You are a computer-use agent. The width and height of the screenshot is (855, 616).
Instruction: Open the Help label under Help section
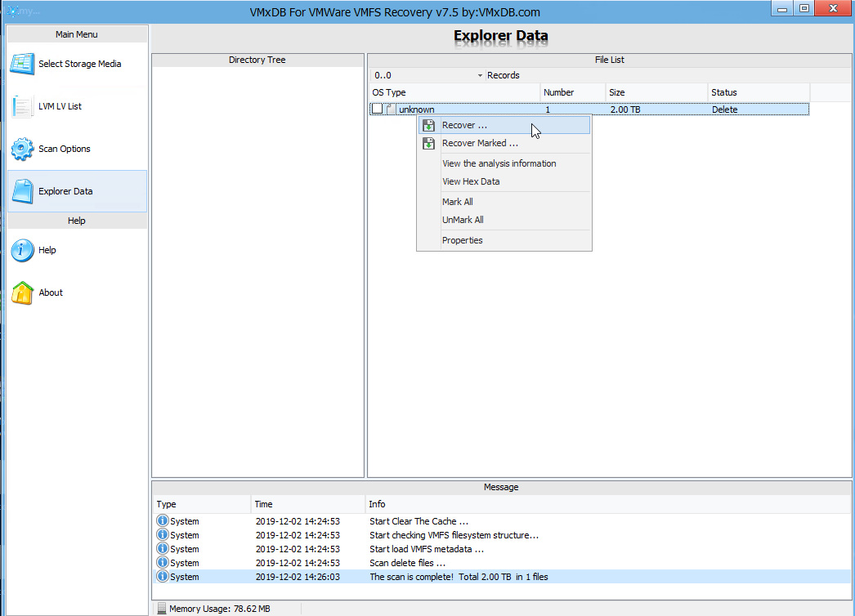coord(47,250)
